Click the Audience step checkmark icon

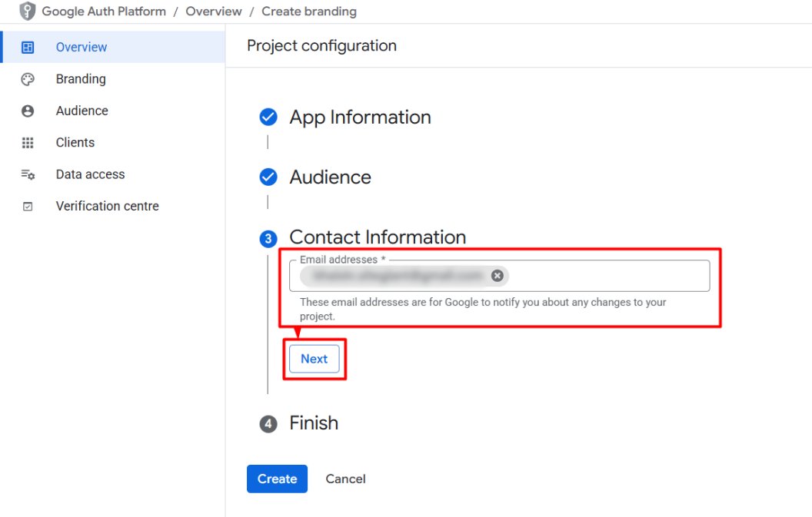pyautogui.click(x=268, y=177)
